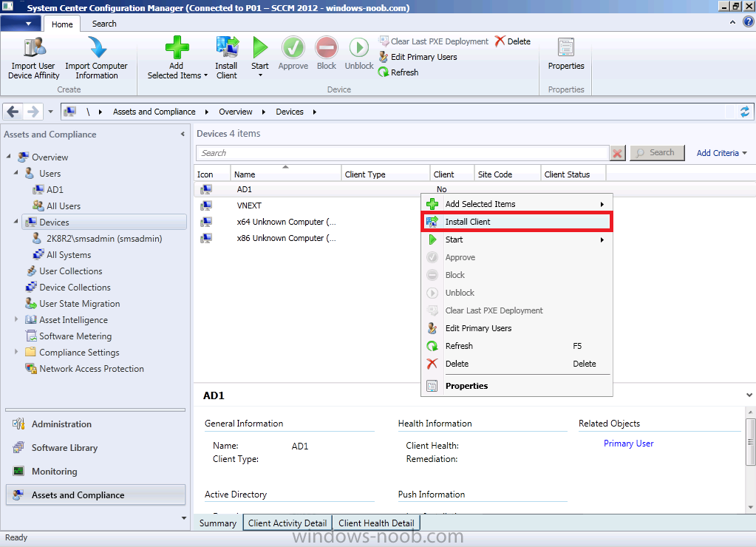Switch to the Home ribbon tab
The width and height of the screenshot is (756, 547).
pos(62,24)
